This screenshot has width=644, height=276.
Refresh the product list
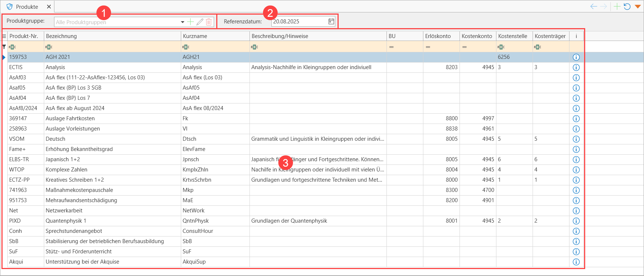point(627,7)
